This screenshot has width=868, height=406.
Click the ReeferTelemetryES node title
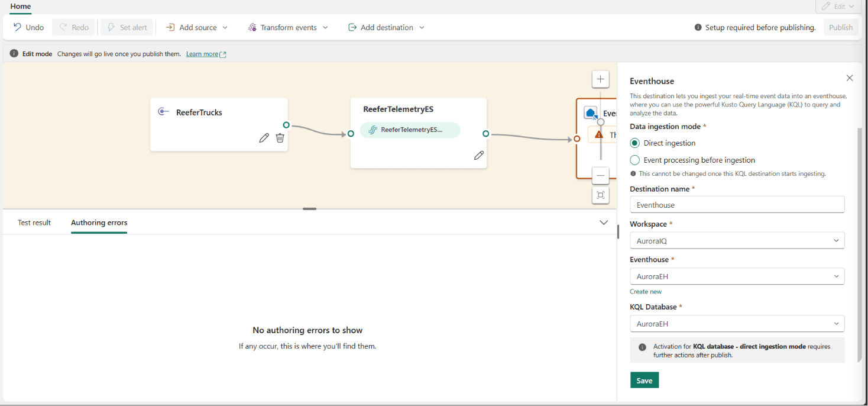398,109
